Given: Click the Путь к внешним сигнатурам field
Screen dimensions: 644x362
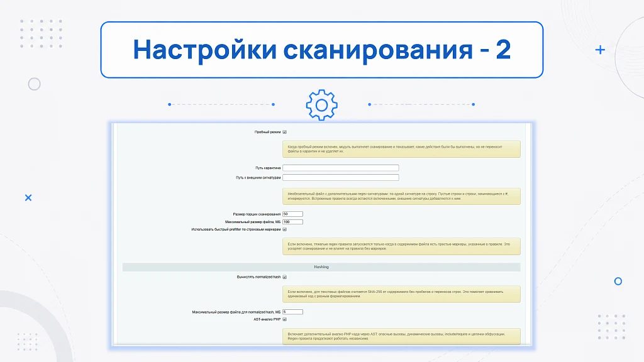Looking at the screenshot, I should (340, 178).
